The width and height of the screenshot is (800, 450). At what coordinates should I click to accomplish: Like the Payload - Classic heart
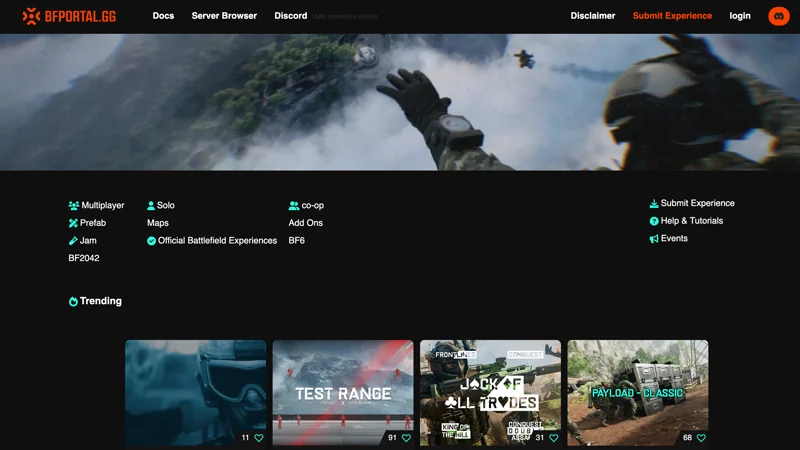click(701, 438)
